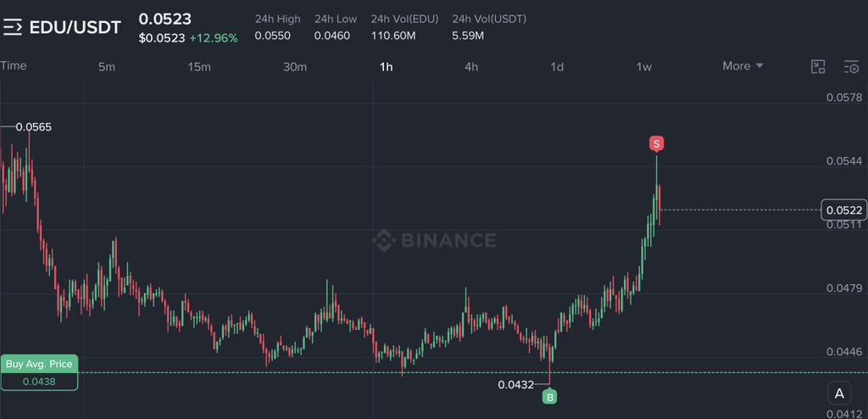
Task: Click the 24h Vol(USDT) label
Action: (489, 19)
